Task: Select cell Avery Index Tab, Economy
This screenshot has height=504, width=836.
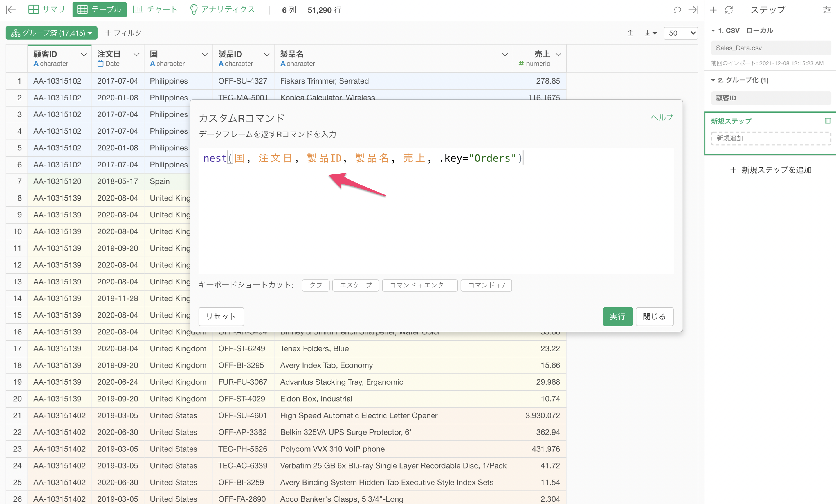Action: (x=394, y=365)
